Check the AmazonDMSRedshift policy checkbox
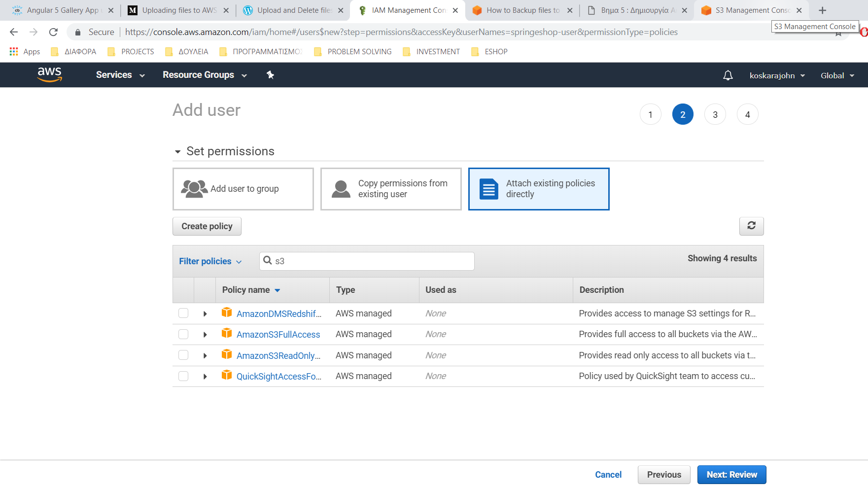This screenshot has height=488, width=868. pos(183,313)
